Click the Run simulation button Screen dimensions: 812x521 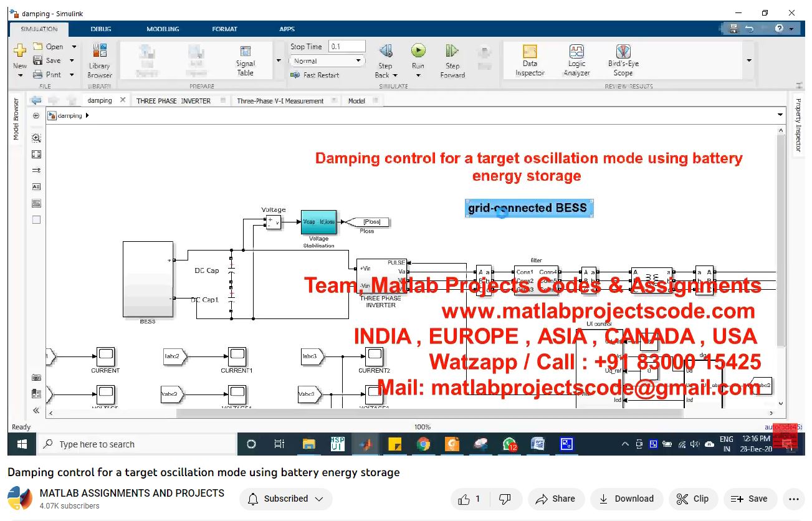[x=418, y=51]
